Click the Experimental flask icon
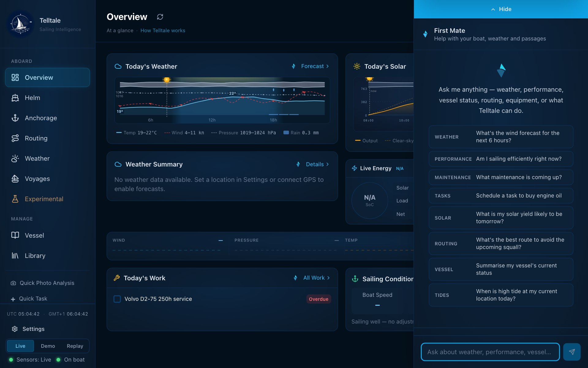The width and height of the screenshot is (588, 368). point(15,199)
